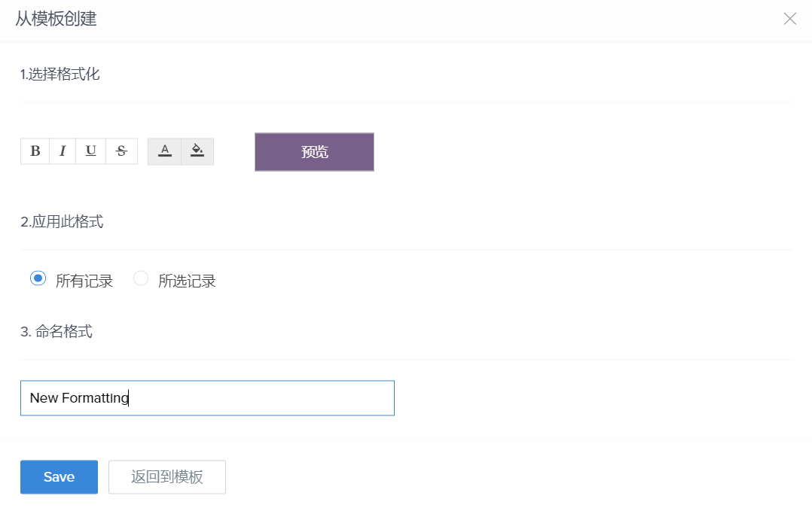
Task: Apply italic style using the I icon
Action: pos(63,151)
